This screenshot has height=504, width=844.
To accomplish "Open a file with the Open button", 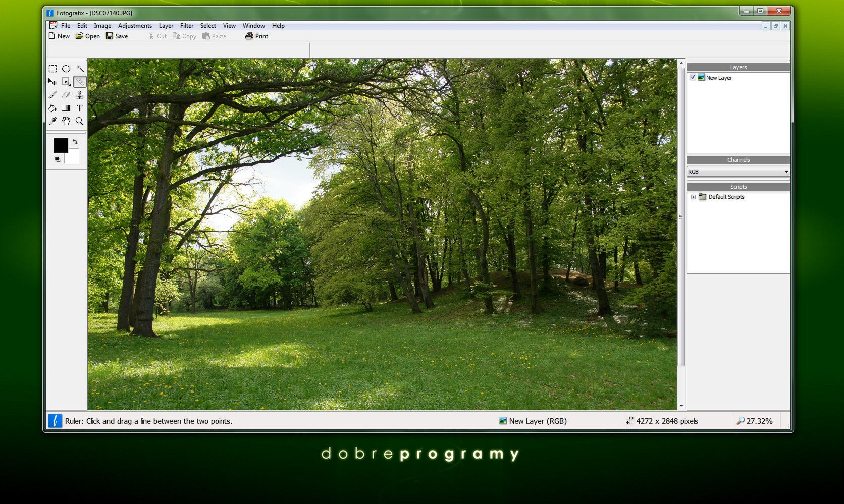I will tap(88, 36).
